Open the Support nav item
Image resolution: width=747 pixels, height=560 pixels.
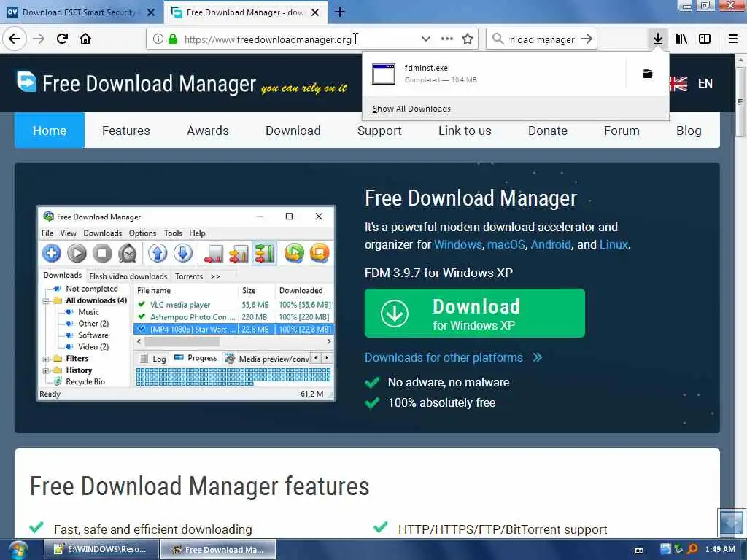[379, 131]
